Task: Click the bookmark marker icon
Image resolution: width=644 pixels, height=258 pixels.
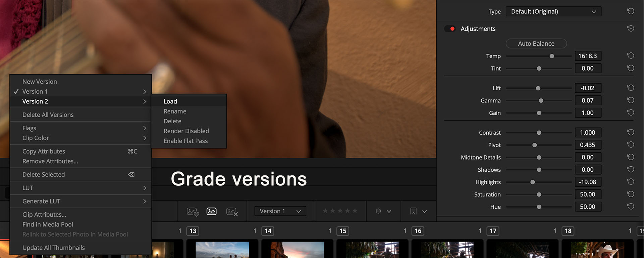Action: pos(413,211)
